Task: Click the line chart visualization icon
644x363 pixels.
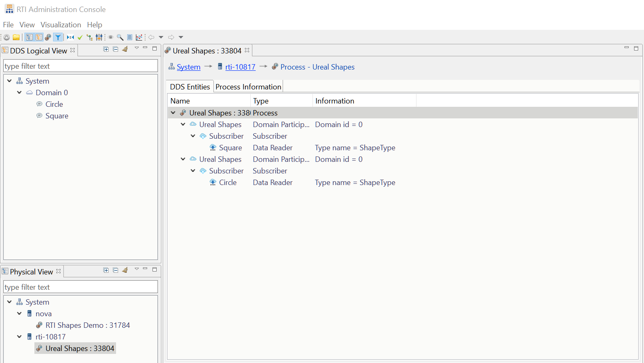Action: [x=139, y=37]
